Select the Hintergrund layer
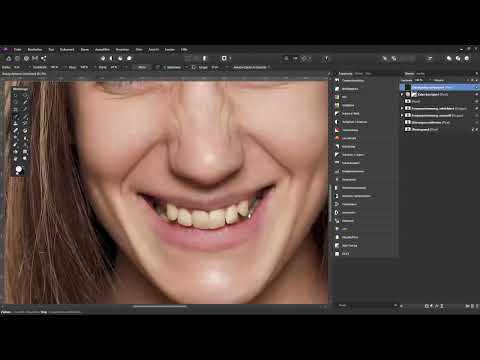This screenshot has width=480, height=360. pos(439,130)
